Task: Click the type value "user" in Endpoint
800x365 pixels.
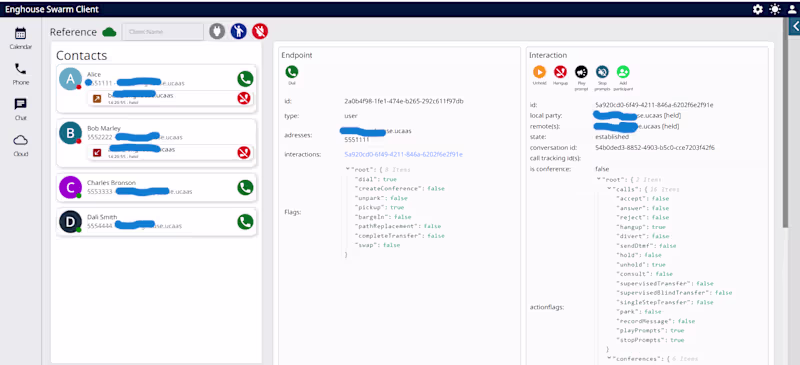Action: [x=351, y=116]
